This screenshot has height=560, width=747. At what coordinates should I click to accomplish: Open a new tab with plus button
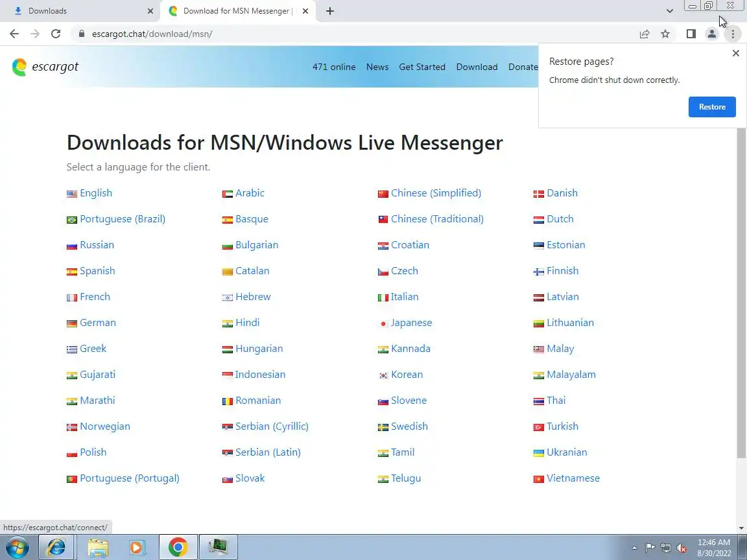point(329,11)
